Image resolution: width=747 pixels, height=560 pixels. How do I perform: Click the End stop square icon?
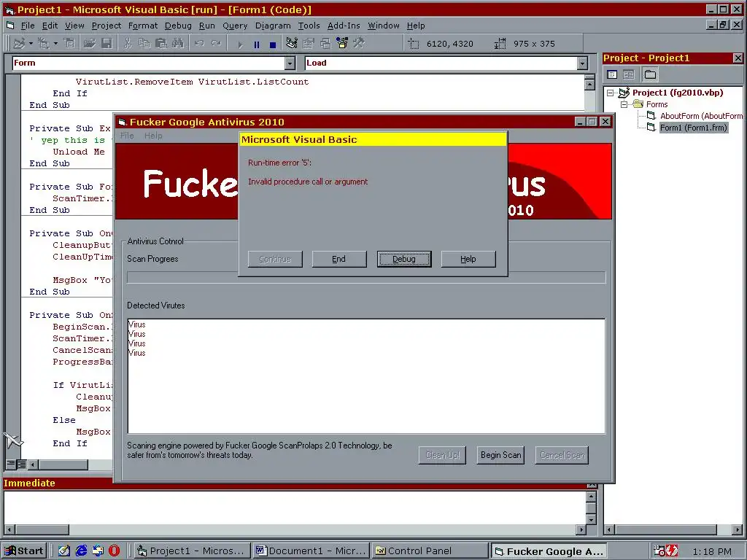point(273,44)
